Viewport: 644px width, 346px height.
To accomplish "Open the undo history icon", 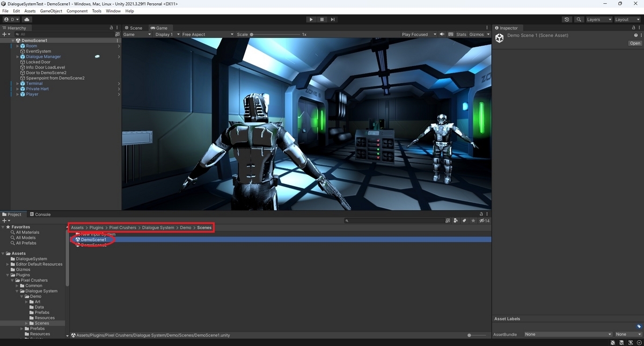I will click(567, 19).
